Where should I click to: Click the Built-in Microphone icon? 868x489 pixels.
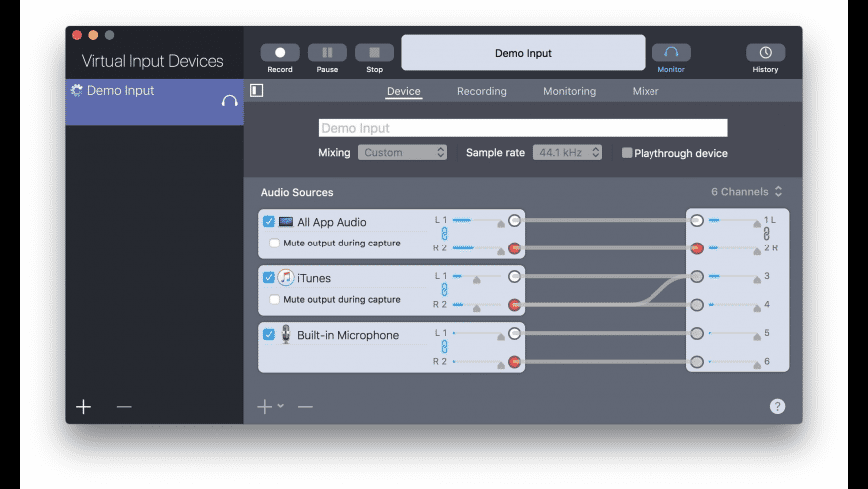pyautogui.click(x=286, y=334)
